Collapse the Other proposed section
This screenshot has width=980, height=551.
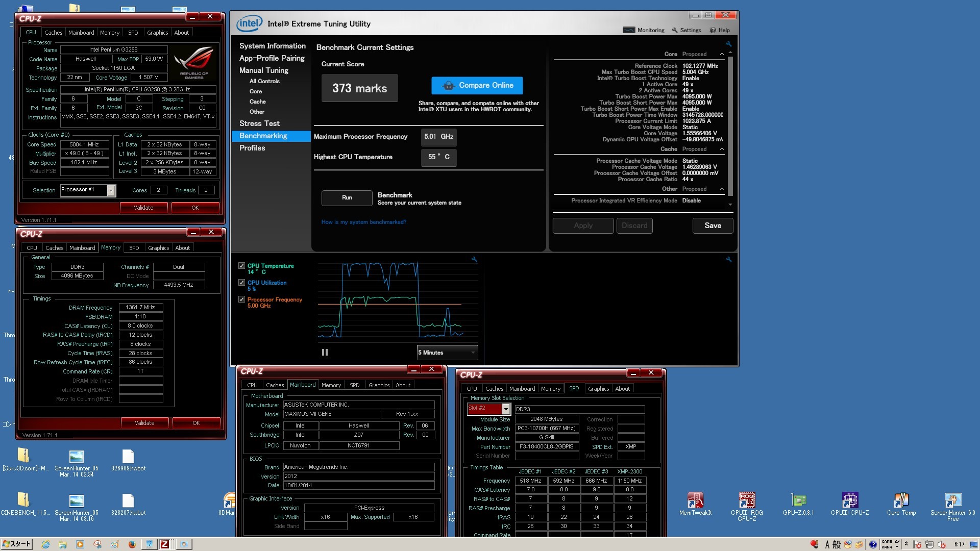(722, 189)
